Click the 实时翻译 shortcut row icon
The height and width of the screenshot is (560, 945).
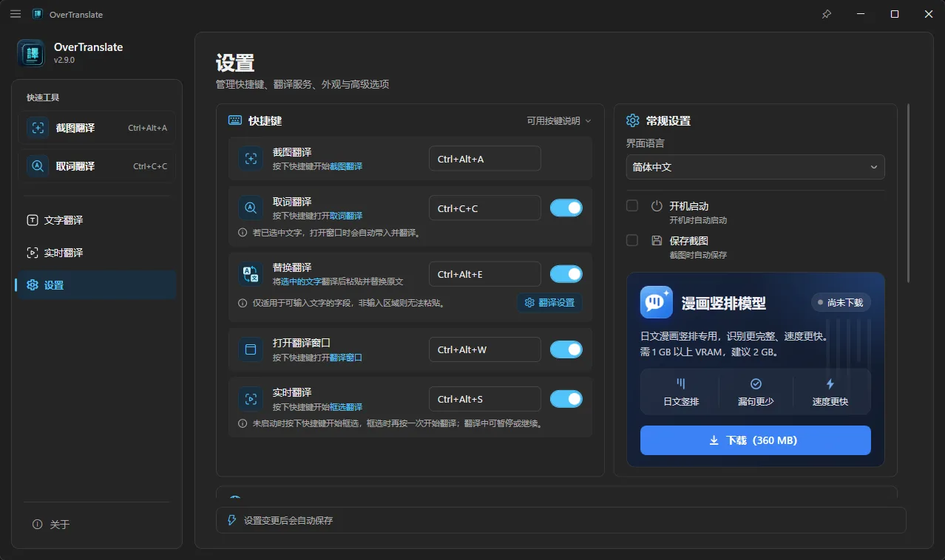coord(251,399)
